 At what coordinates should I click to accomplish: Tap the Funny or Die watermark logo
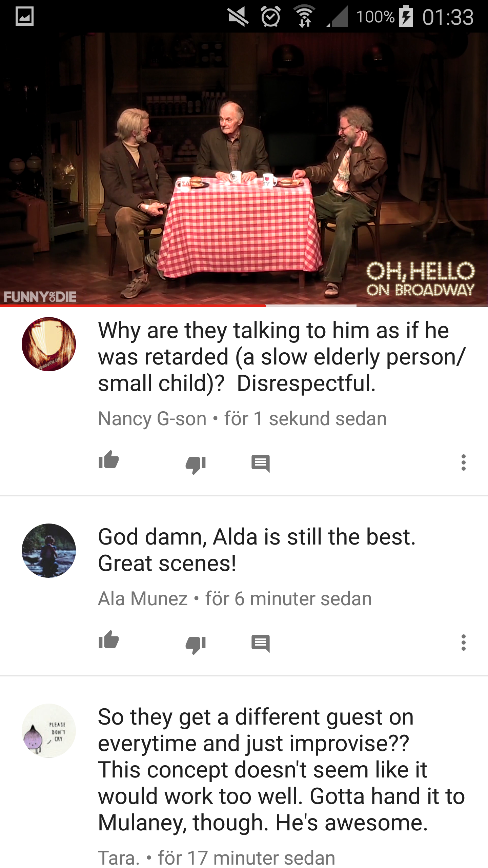[x=40, y=297]
